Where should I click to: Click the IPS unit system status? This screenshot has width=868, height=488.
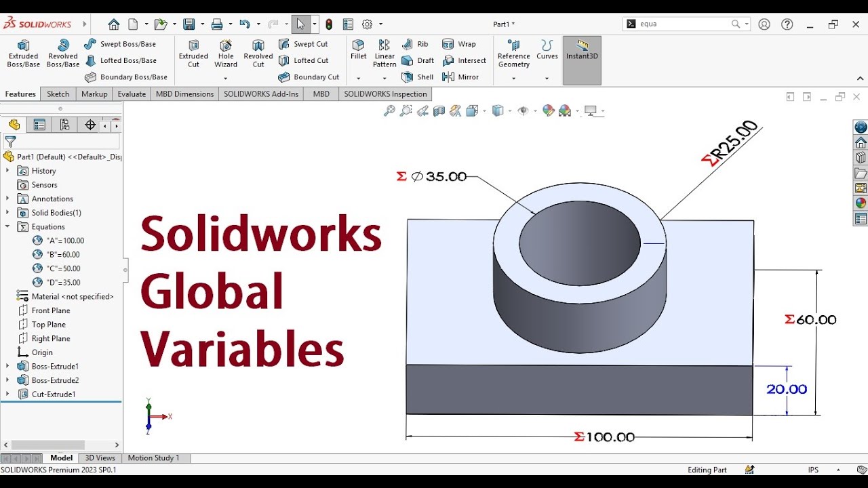click(x=813, y=470)
